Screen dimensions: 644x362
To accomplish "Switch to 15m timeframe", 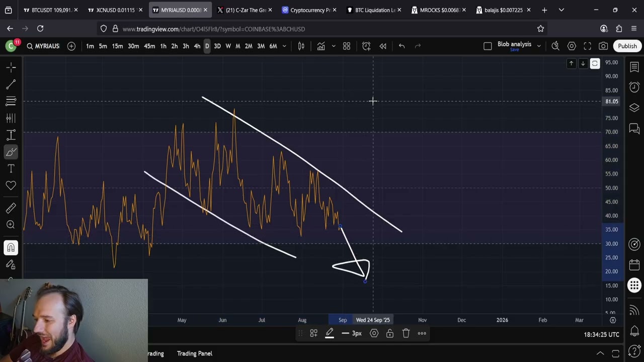I will click(x=117, y=46).
